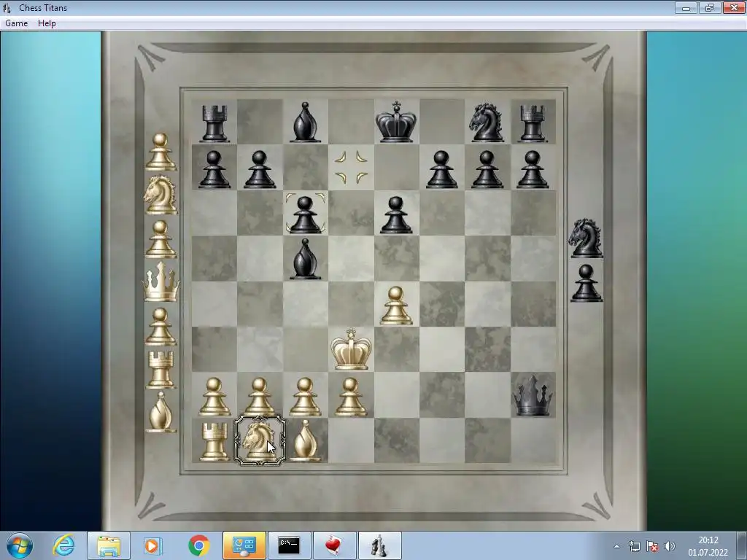Select the white pawn on d2
This screenshot has width=747, height=560.
(x=351, y=397)
